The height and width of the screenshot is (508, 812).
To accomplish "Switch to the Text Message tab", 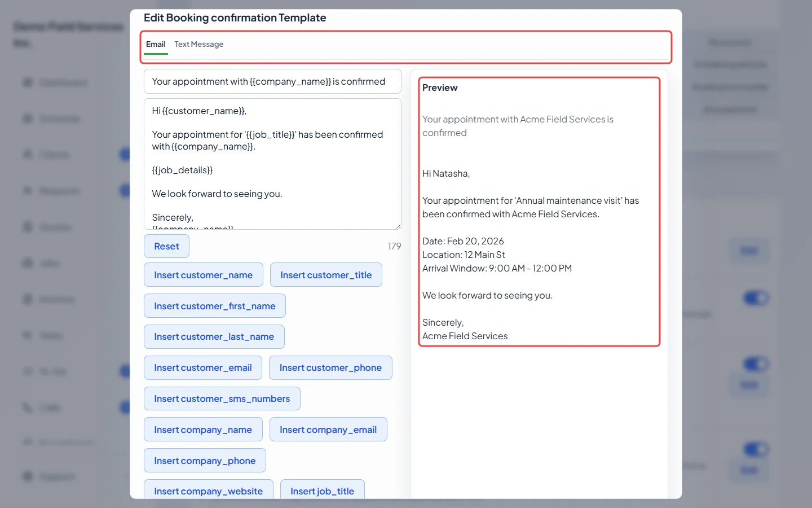I will tap(198, 44).
